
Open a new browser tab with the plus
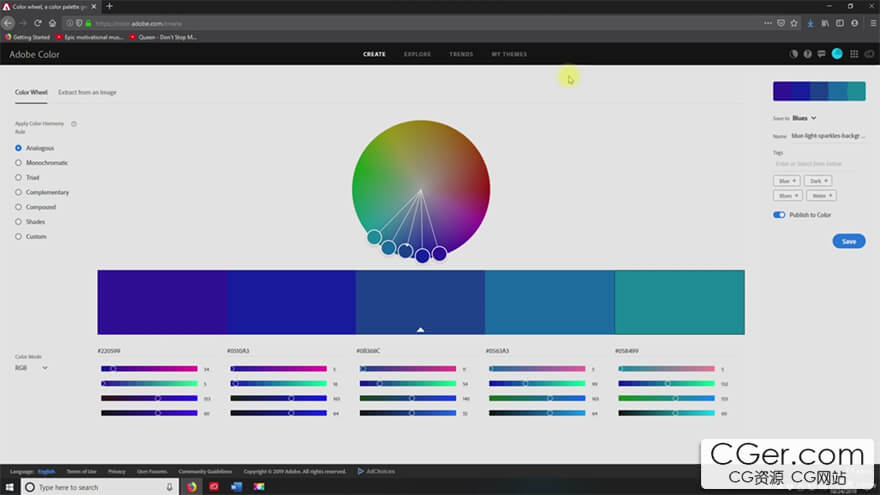click(109, 6)
